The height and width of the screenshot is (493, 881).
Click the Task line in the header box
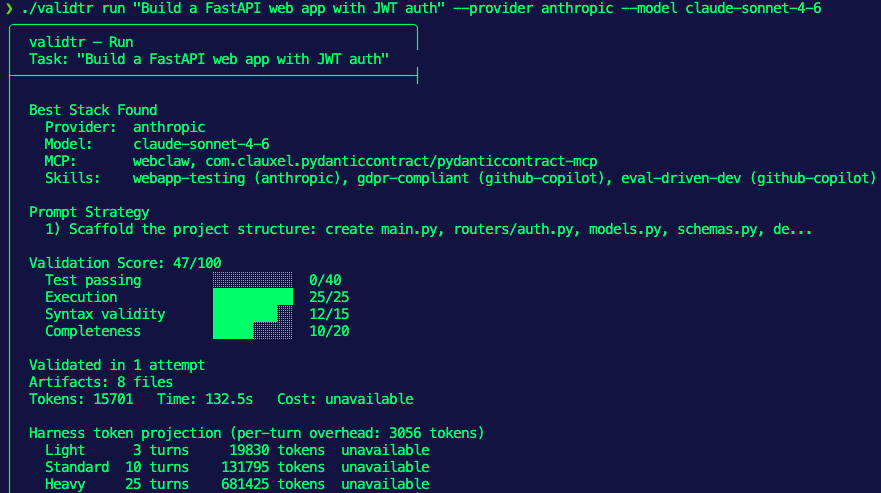tap(209, 59)
